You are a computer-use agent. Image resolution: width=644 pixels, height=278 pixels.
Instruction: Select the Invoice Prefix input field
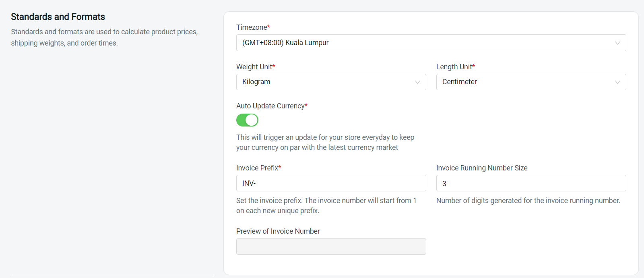pos(331,183)
